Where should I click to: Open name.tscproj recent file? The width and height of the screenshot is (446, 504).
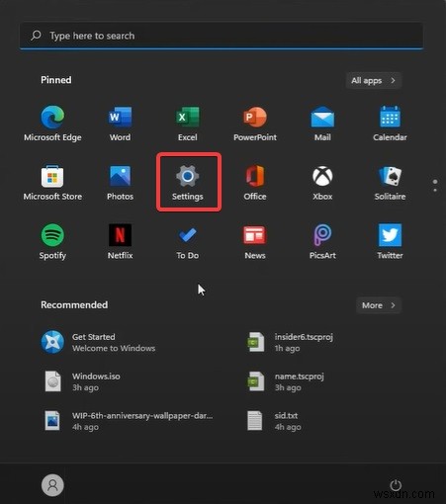click(286, 381)
